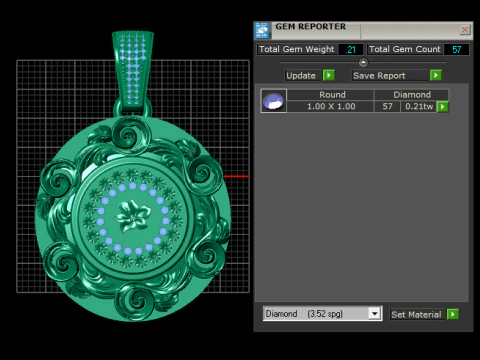Screen dimensions: 480x360
Task: Click the 57 quantity cell in gem row
Action: click(x=387, y=107)
